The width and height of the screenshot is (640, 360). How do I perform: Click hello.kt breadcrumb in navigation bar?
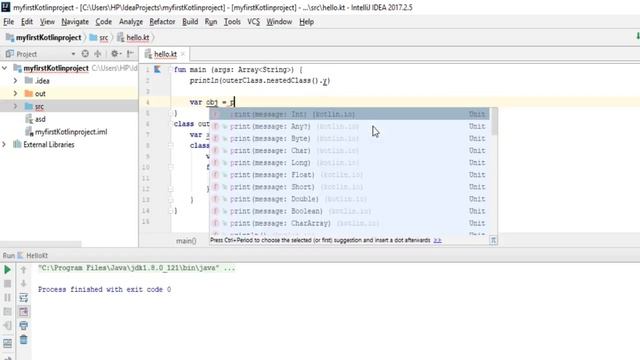pyautogui.click(x=133, y=38)
